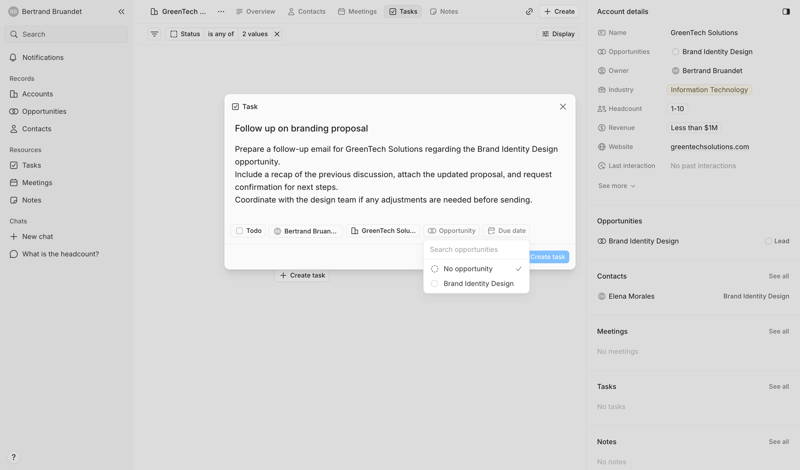Switch to the Notes tab in top bar
800x470 pixels.
click(x=444, y=11)
